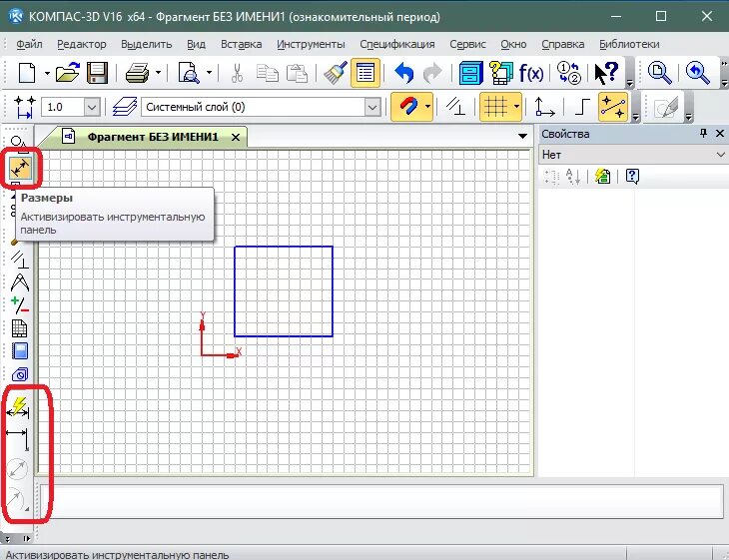
Task: Open the Спецификация menu
Action: 397,44
